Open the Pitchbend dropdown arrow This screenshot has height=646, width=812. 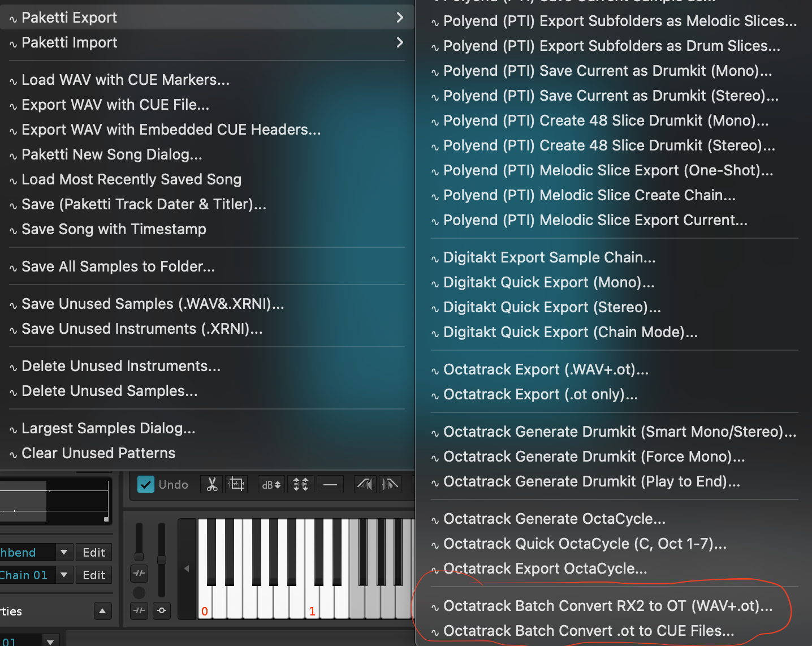tap(64, 552)
